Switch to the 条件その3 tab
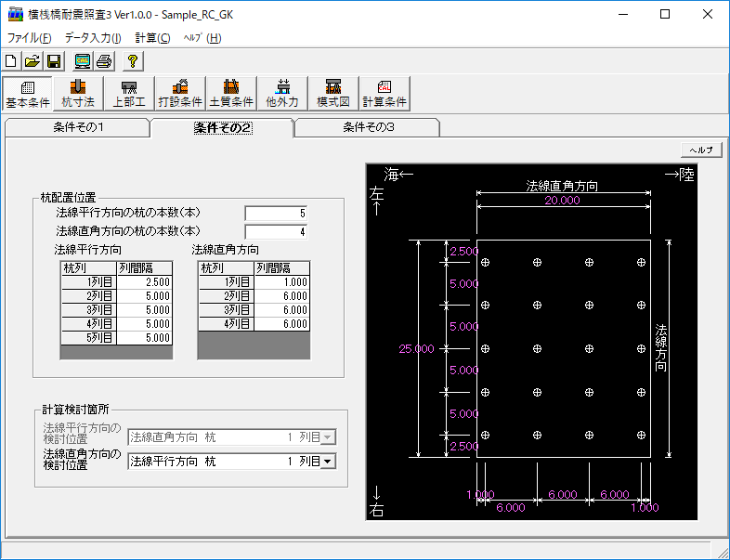Image resolution: width=730 pixels, height=560 pixels. click(x=369, y=127)
